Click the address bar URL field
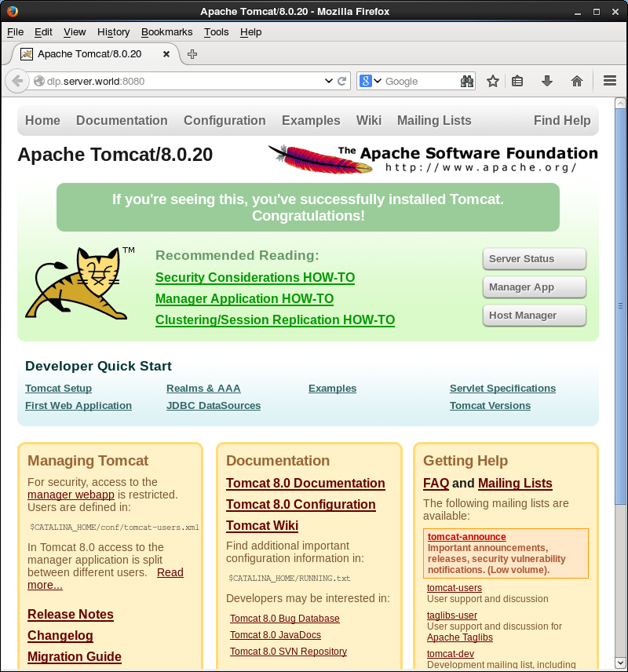The image size is (628, 672). point(184,81)
